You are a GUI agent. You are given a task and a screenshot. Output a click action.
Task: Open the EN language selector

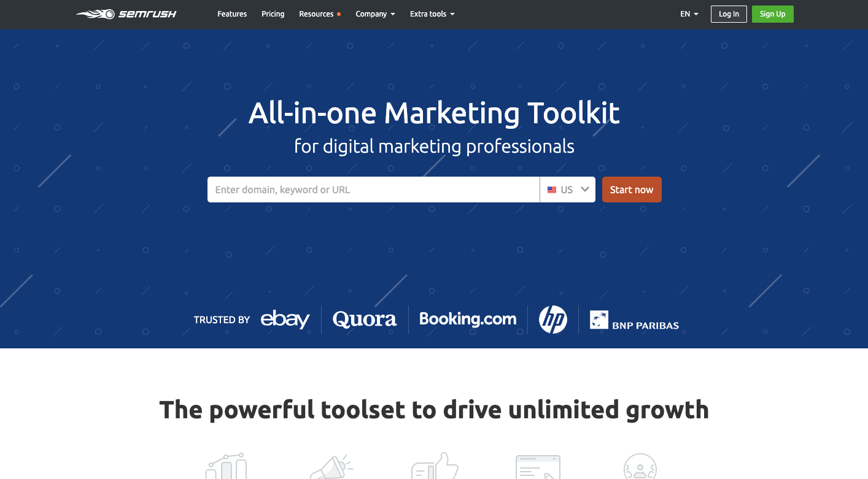point(689,14)
